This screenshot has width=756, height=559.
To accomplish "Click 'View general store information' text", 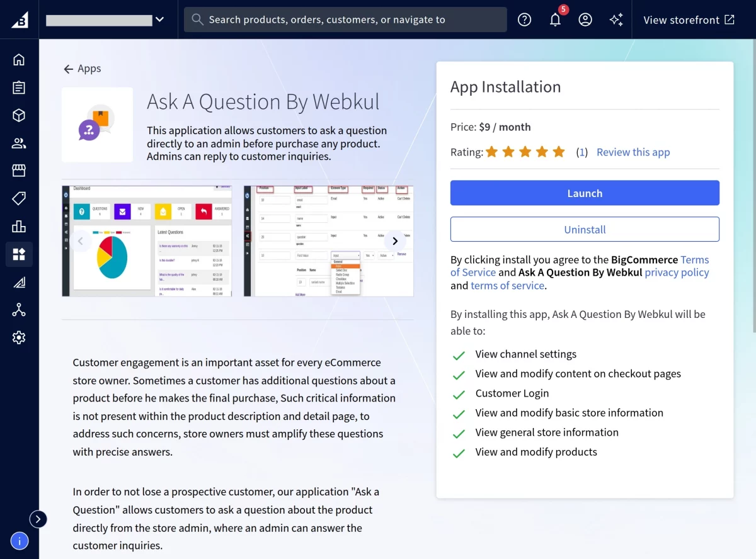I will click(x=547, y=432).
